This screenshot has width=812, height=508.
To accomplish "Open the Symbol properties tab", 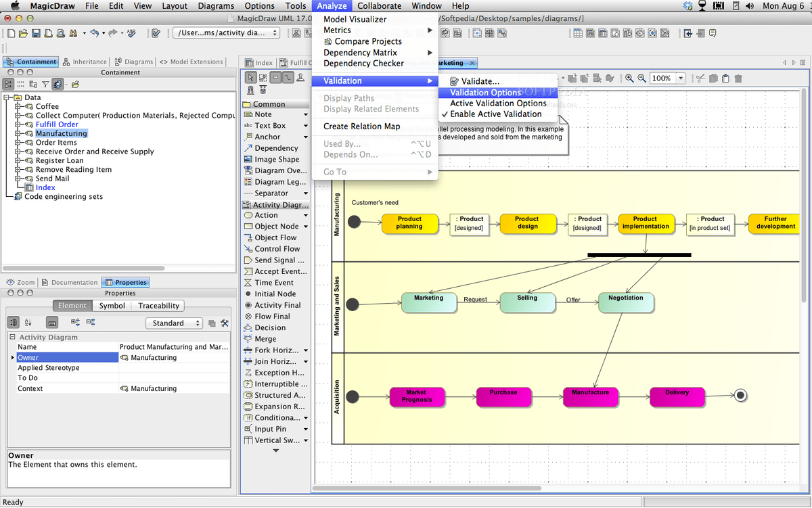I will pos(112,306).
